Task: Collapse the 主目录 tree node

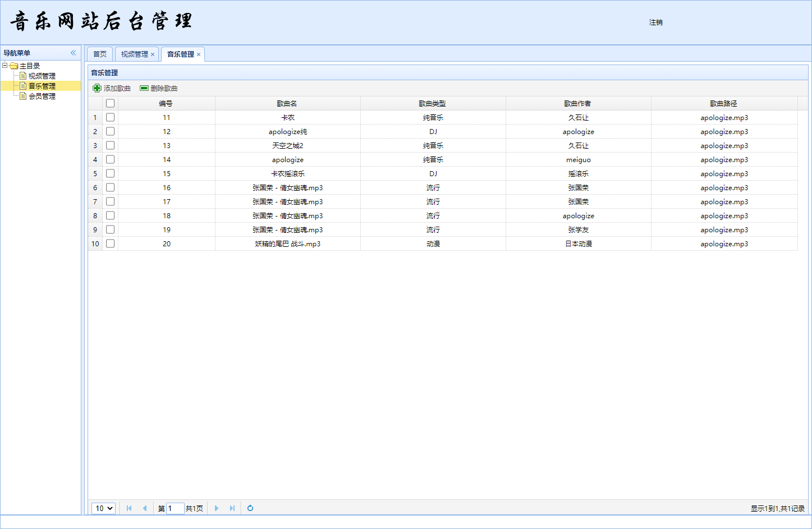Action: click(x=5, y=66)
